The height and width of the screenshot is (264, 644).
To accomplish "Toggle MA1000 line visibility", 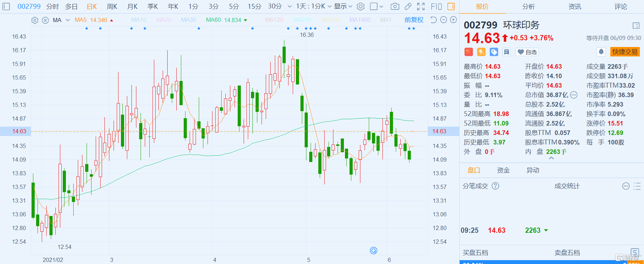I will coord(360,20).
